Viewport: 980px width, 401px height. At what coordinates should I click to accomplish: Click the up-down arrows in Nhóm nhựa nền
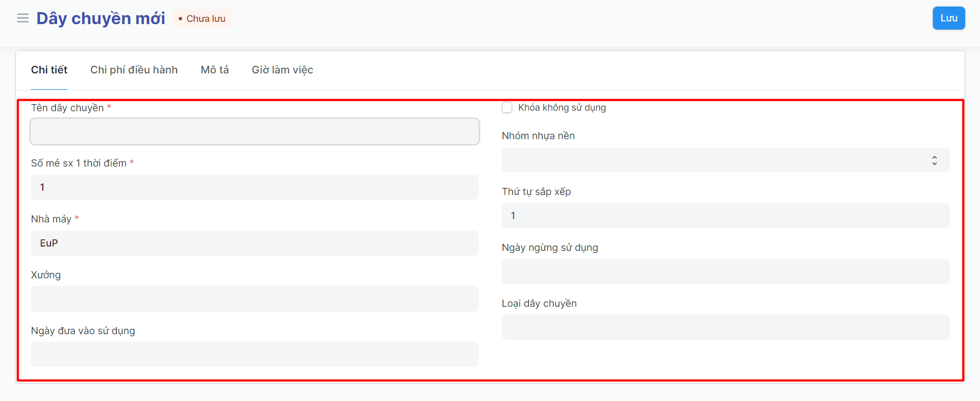click(x=934, y=161)
